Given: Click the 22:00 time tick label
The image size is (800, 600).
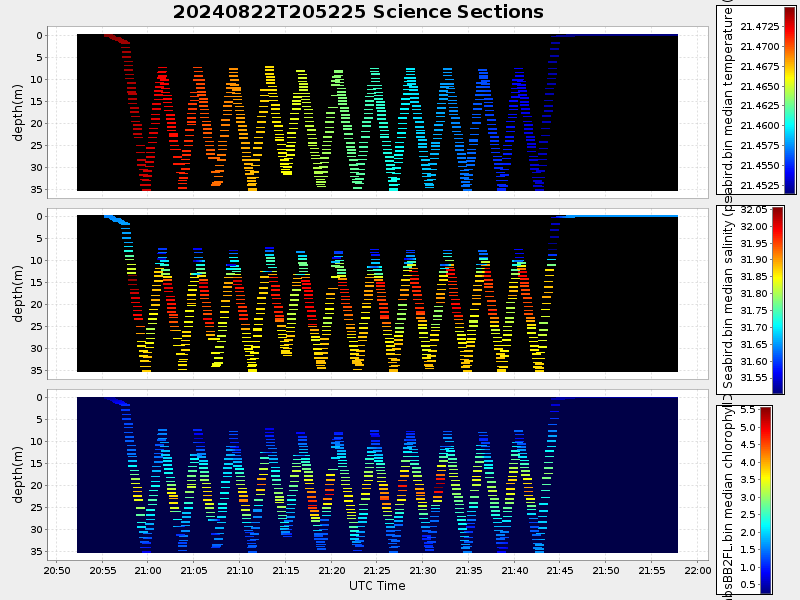Looking at the screenshot, I should (697, 570).
